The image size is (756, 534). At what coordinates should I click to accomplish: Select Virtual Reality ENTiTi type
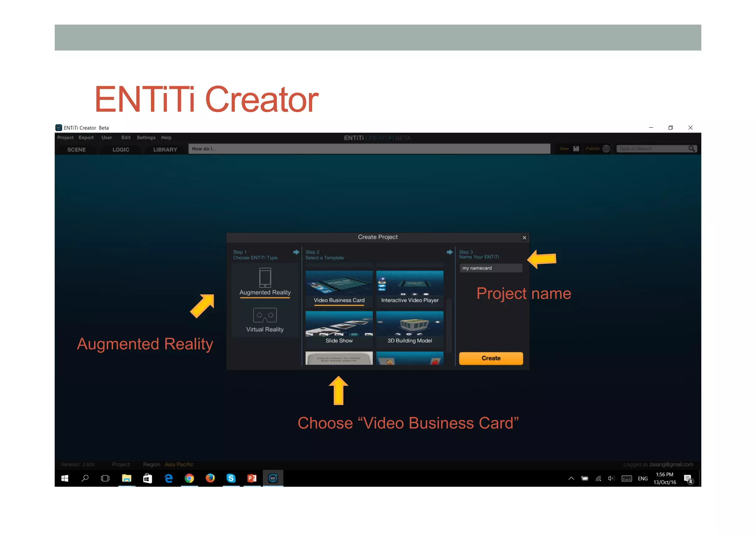[x=265, y=320]
